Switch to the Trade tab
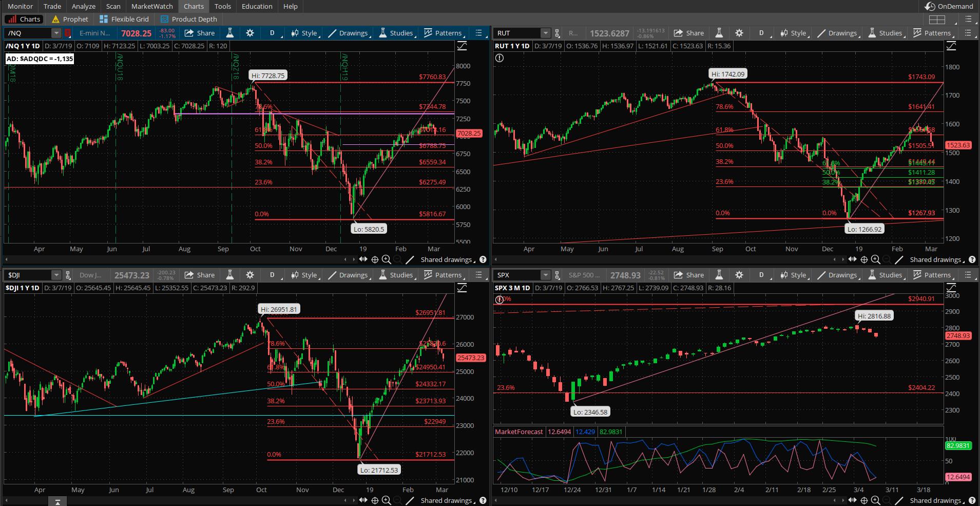This screenshot has height=506, width=980. (52, 6)
